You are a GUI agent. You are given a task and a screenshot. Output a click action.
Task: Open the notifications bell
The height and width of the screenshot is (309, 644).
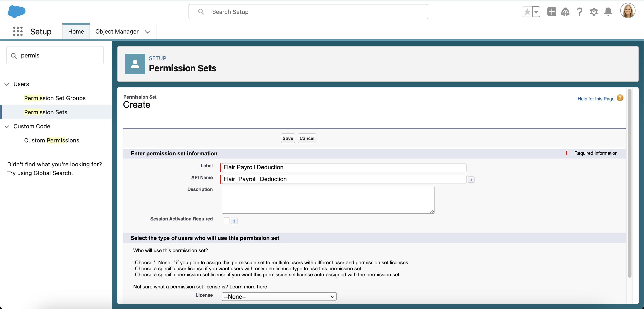[608, 12]
